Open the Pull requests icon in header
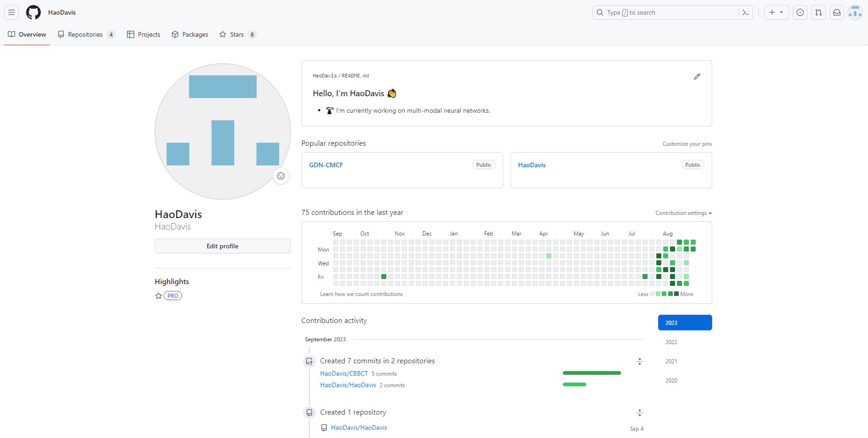The width and height of the screenshot is (868, 438). point(819,12)
